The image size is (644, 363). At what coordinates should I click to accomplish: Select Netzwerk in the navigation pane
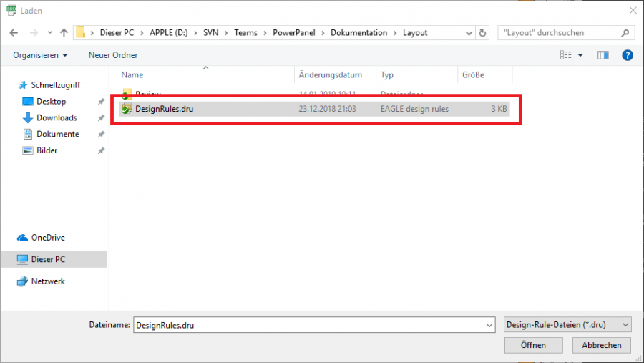point(48,281)
